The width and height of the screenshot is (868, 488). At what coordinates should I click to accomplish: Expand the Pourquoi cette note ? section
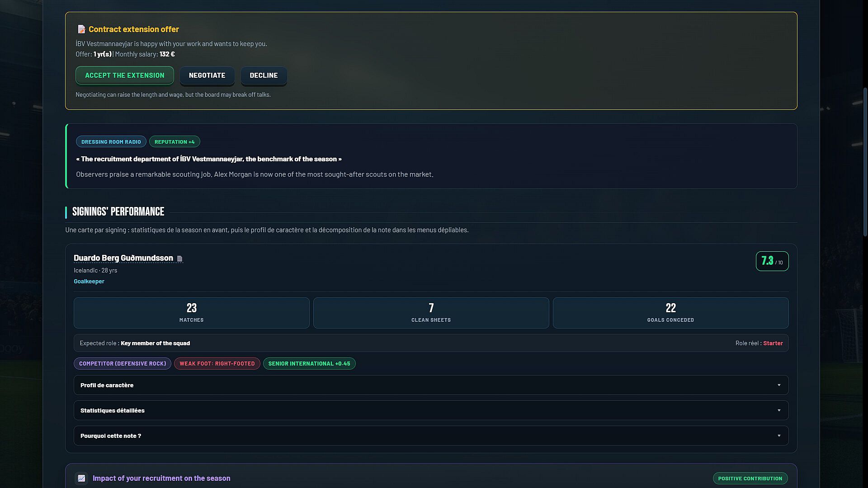coord(431,436)
